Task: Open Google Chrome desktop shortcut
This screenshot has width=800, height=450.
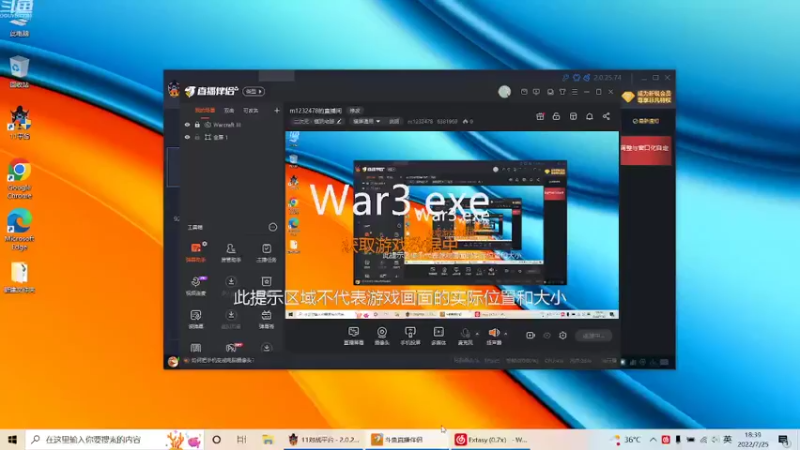Action: pos(19,179)
